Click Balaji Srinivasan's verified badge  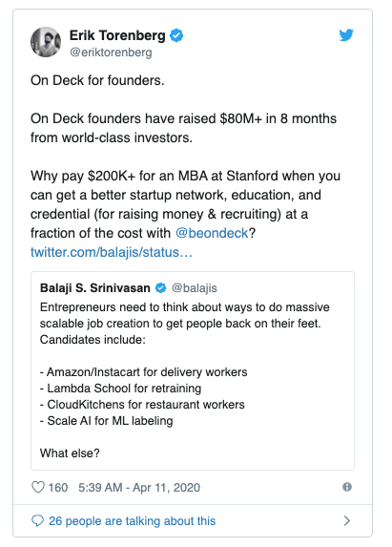(x=160, y=287)
